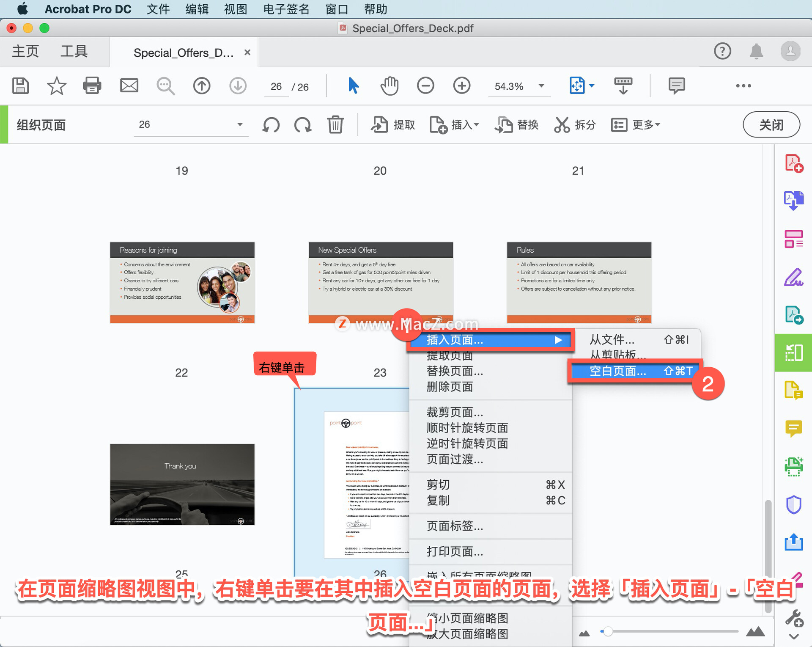Select 剪切 in context menu
The width and height of the screenshot is (812, 647).
pyautogui.click(x=491, y=485)
